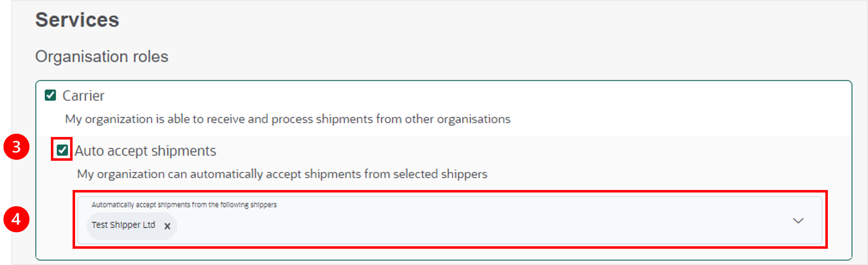Click the checkmark in Auto accept box

[x=62, y=150]
